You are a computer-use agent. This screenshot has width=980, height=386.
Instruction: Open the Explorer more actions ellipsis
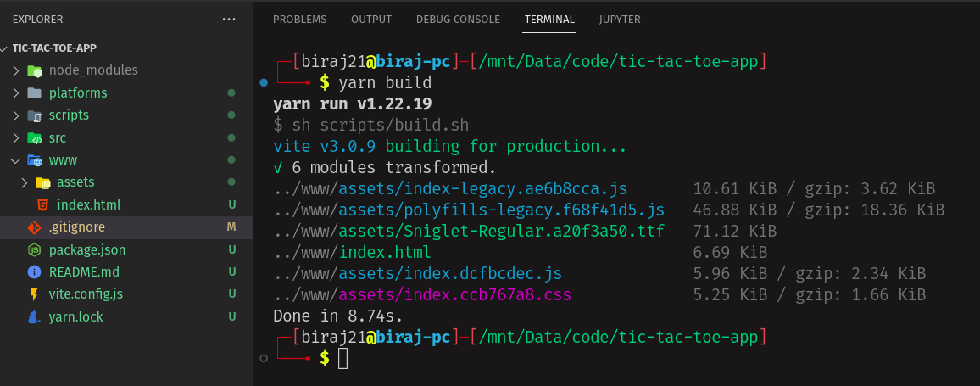click(x=229, y=20)
